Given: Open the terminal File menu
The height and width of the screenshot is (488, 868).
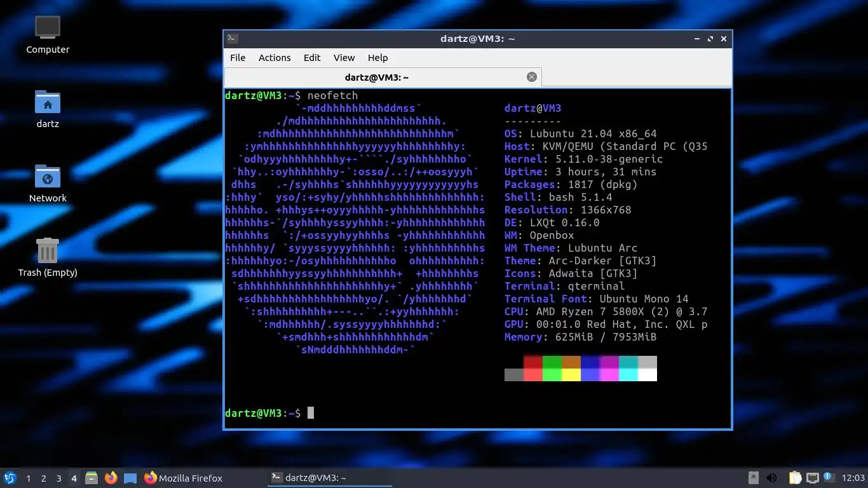Looking at the screenshot, I should click(x=238, y=58).
